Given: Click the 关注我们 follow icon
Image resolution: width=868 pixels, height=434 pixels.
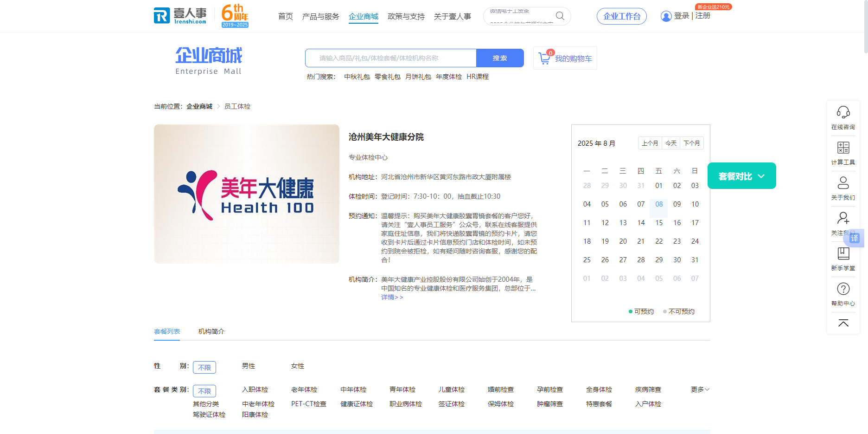Looking at the screenshot, I should pos(843,218).
